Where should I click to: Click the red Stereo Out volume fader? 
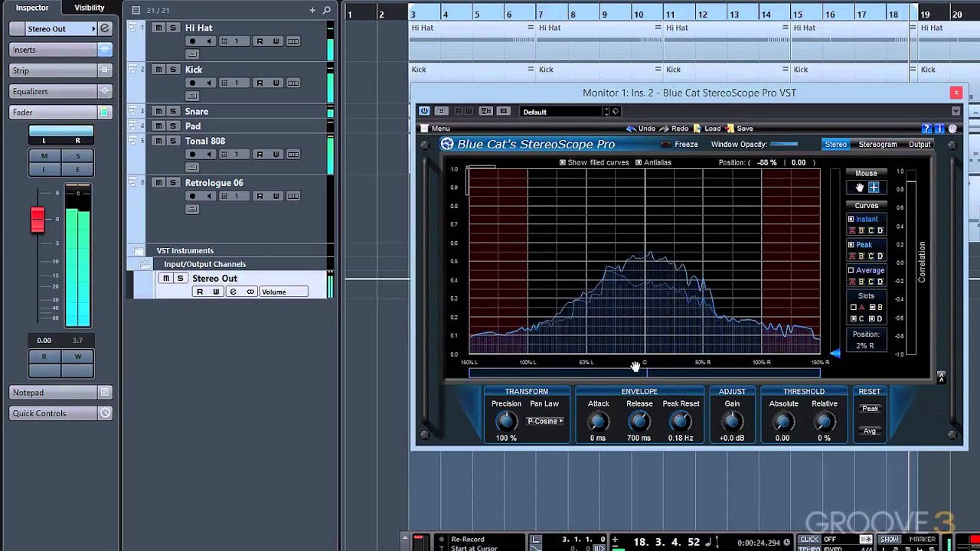(x=38, y=219)
